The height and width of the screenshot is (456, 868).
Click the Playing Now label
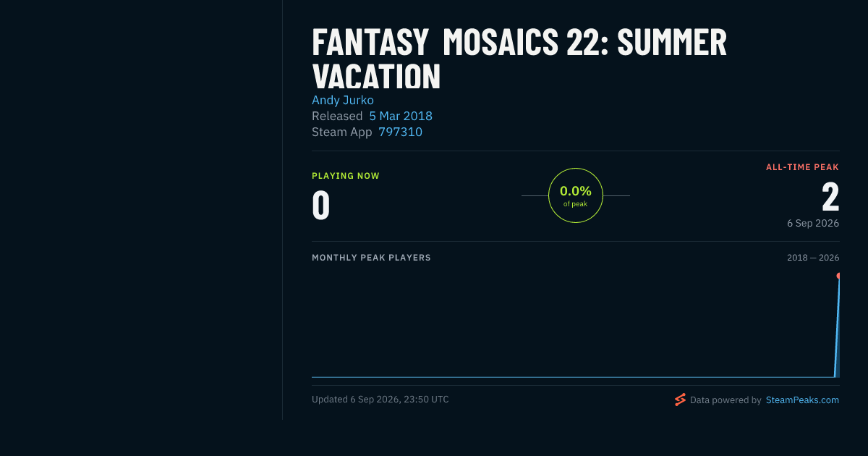(346, 176)
